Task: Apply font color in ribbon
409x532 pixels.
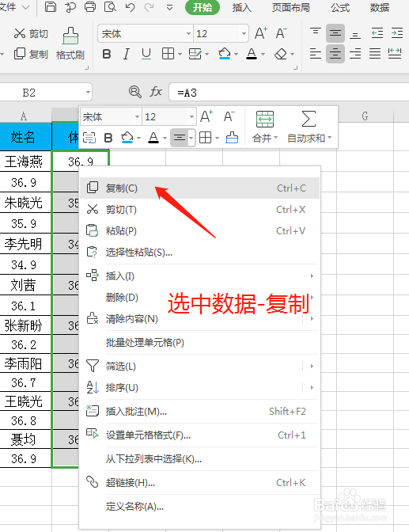Action: click(252, 54)
